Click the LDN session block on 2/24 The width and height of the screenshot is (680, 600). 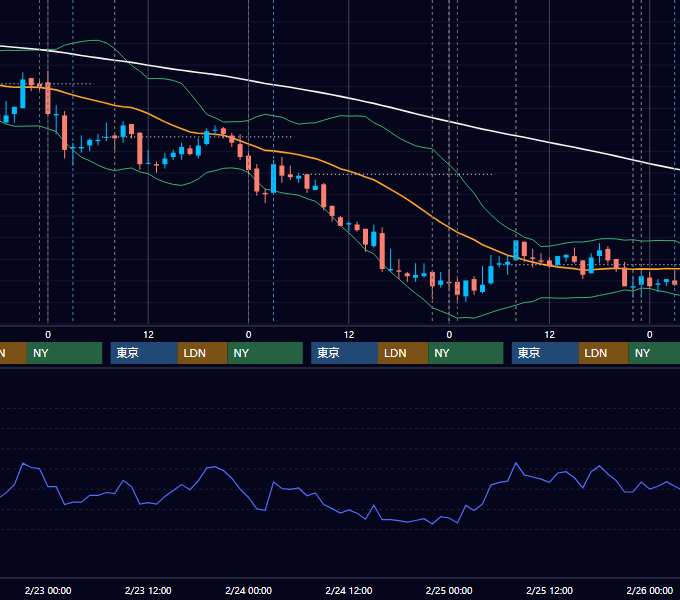coord(403,353)
